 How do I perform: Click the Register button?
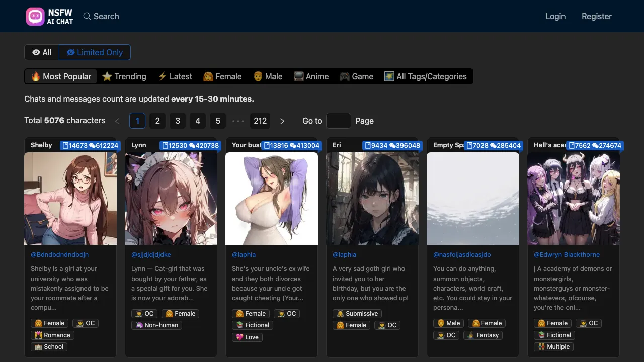(597, 16)
